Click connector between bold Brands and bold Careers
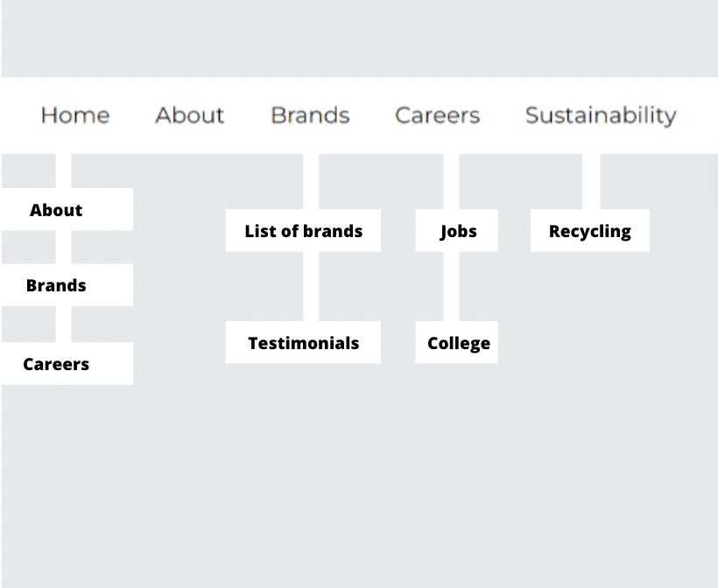 (x=63, y=324)
